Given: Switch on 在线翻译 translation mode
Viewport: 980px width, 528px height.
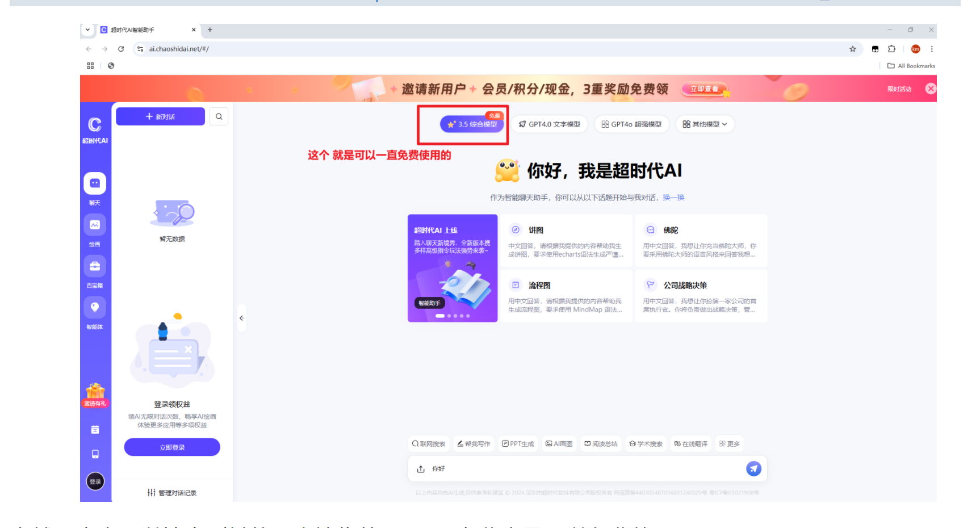Looking at the screenshot, I should 690,443.
